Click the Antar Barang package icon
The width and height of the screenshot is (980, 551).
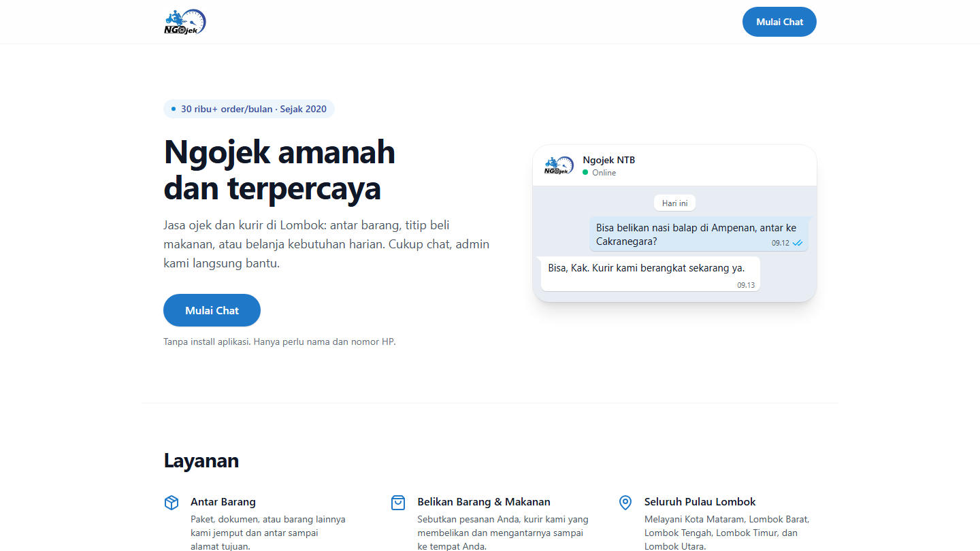pyautogui.click(x=171, y=503)
